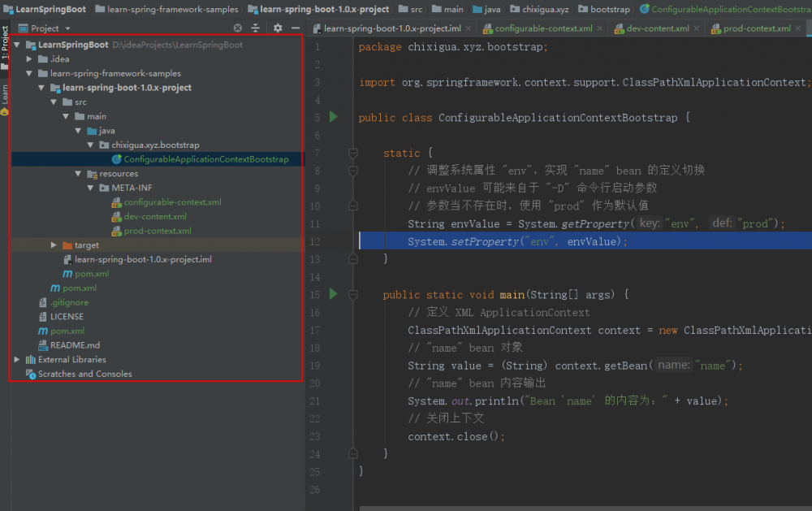Expand the target folder
Screen dimensions: 812x511
(54, 245)
